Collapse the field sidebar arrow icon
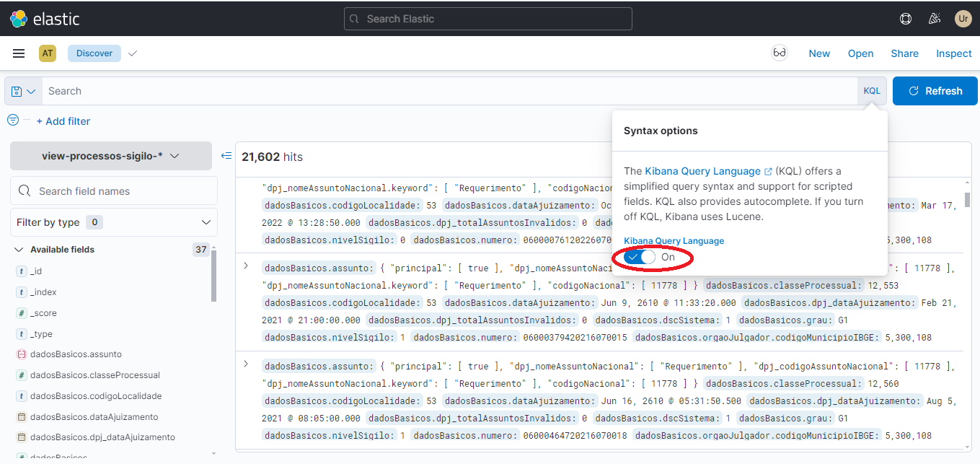The height and width of the screenshot is (464, 980). click(x=226, y=156)
